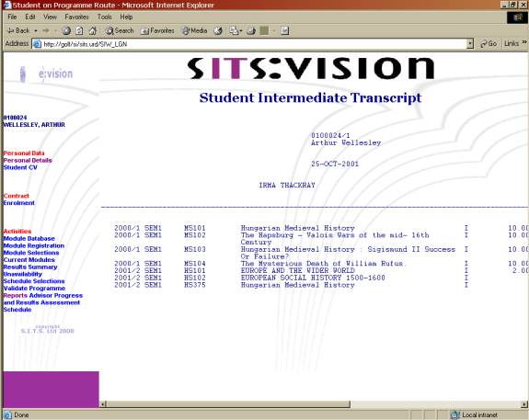The width and height of the screenshot is (529, 420).
Task: Click module code HS375
Action: click(x=195, y=285)
